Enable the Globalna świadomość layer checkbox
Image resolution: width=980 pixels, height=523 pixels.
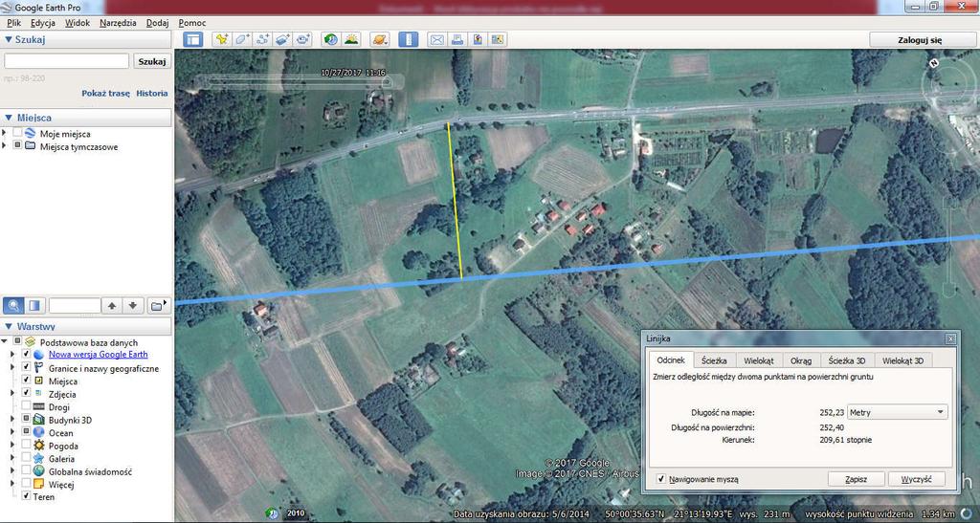point(26,471)
